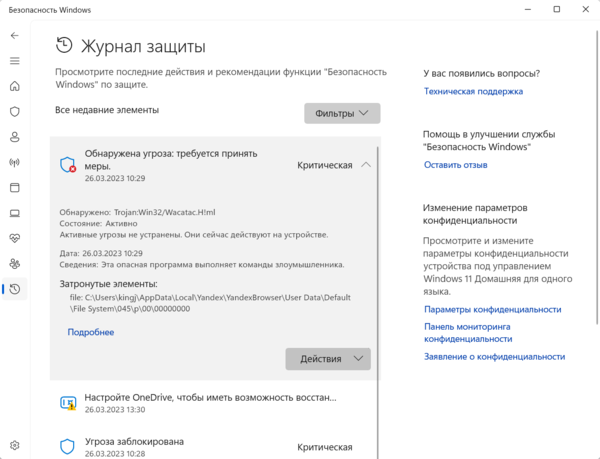Minimize the Безопасность Windows window

coord(528,9)
